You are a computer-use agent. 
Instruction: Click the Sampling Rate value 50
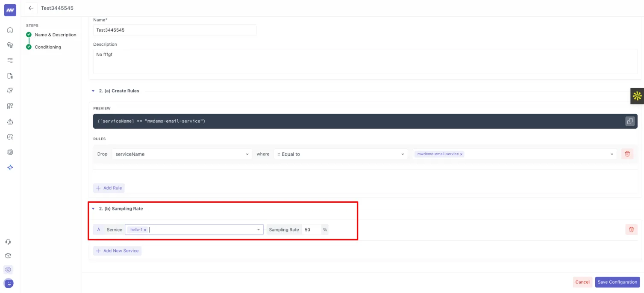(x=312, y=230)
